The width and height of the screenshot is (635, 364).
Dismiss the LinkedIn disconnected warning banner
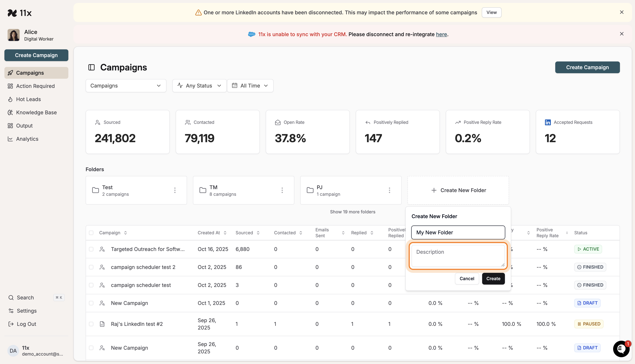click(621, 12)
